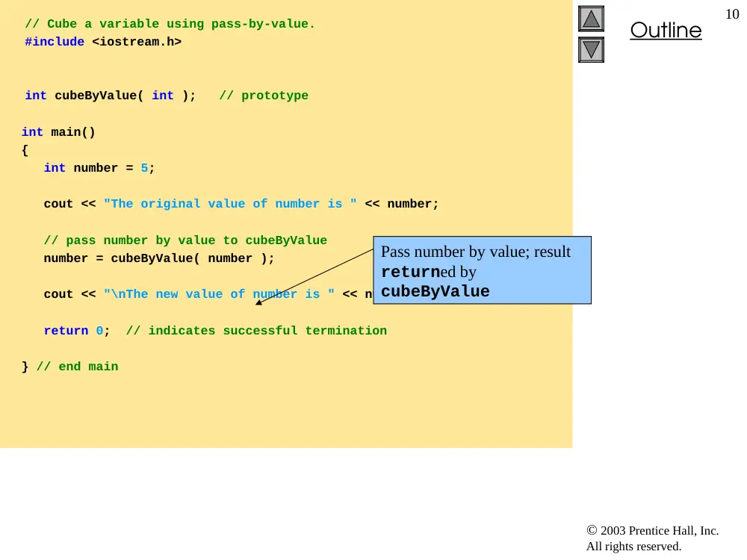The height and width of the screenshot is (560, 747).
Task: Click the "// indicates successful termination" comment
Action: tap(256, 331)
